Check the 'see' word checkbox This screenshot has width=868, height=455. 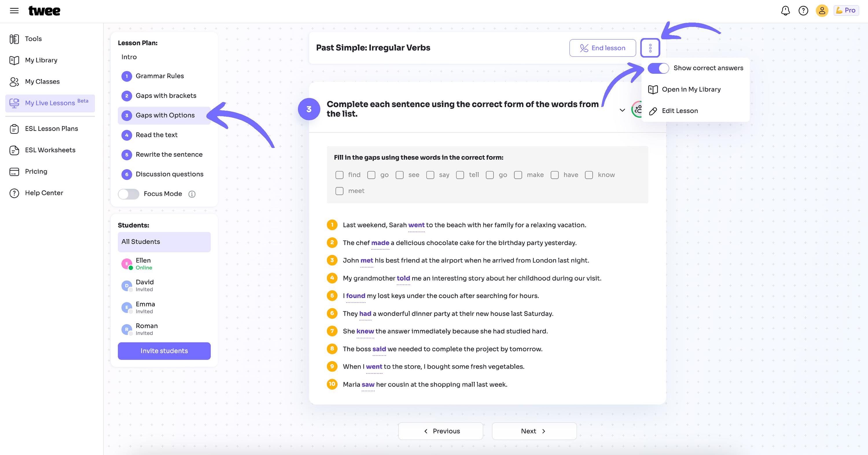coord(400,175)
